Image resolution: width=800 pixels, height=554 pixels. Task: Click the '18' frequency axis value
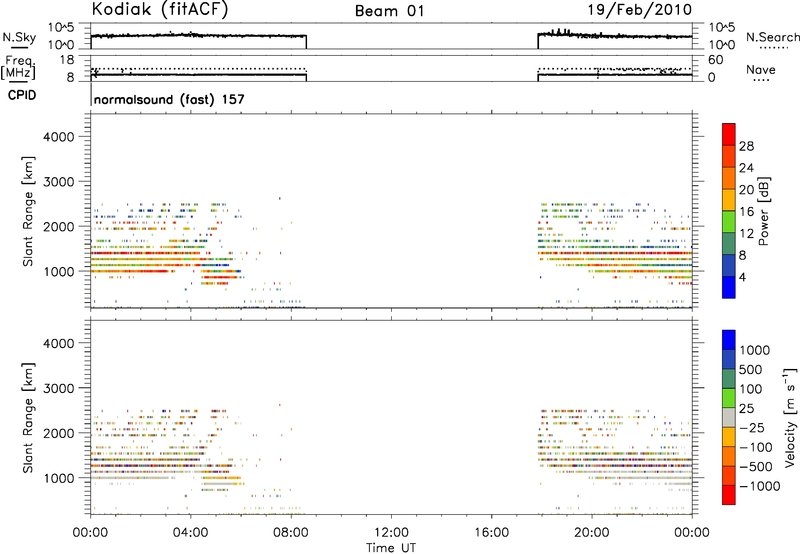pyautogui.click(x=67, y=60)
